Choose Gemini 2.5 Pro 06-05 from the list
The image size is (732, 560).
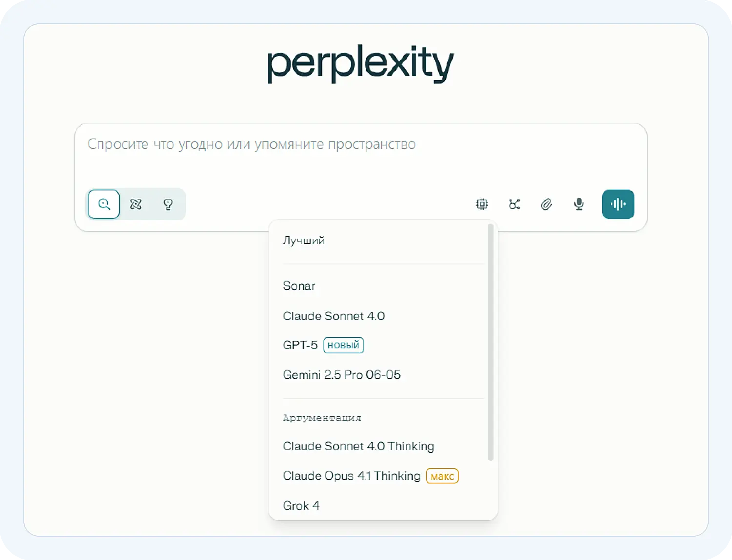[x=342, y=374]
